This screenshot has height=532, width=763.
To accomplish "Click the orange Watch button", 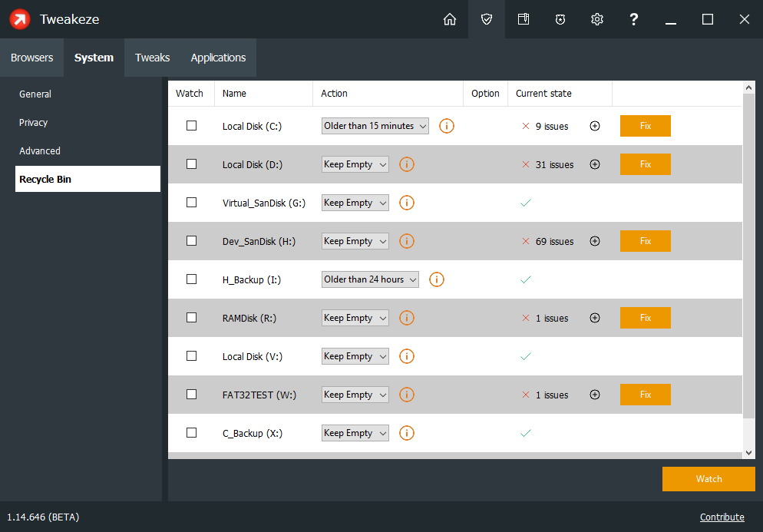I will tap(708, 479).
